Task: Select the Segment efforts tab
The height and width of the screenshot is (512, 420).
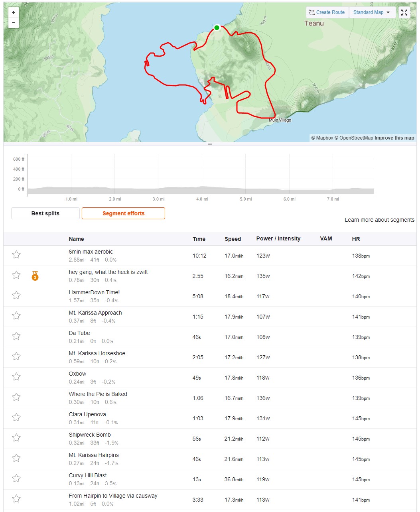Action: coord(123,213)
